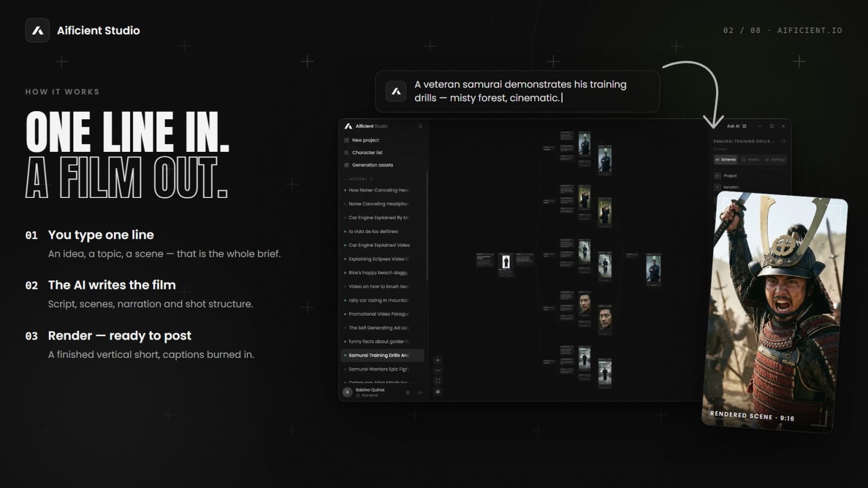Click the 'Render — ready to post' step heading
This screenshot has width=868, height=488.
coord(119,336)
